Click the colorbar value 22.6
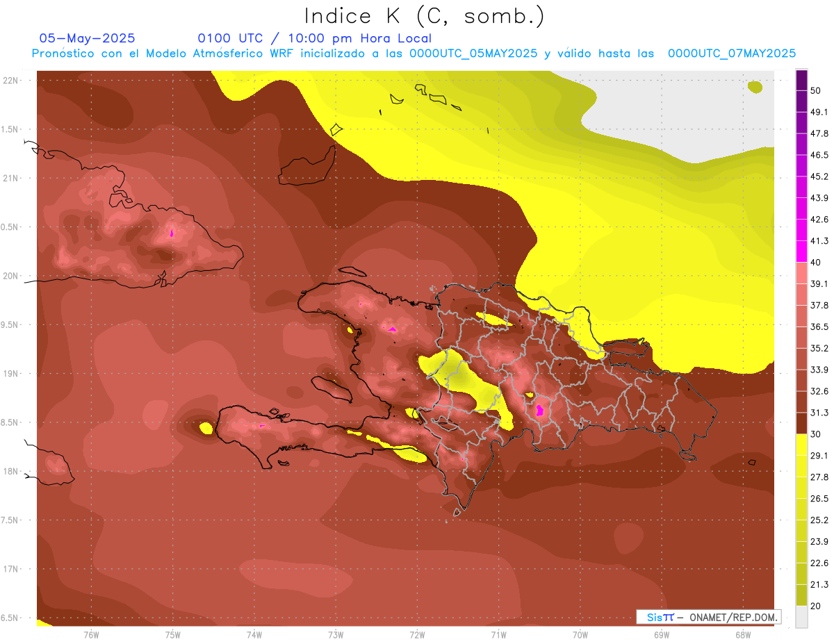The height and width of the screenshot is (644, 834). pos(820,563)
